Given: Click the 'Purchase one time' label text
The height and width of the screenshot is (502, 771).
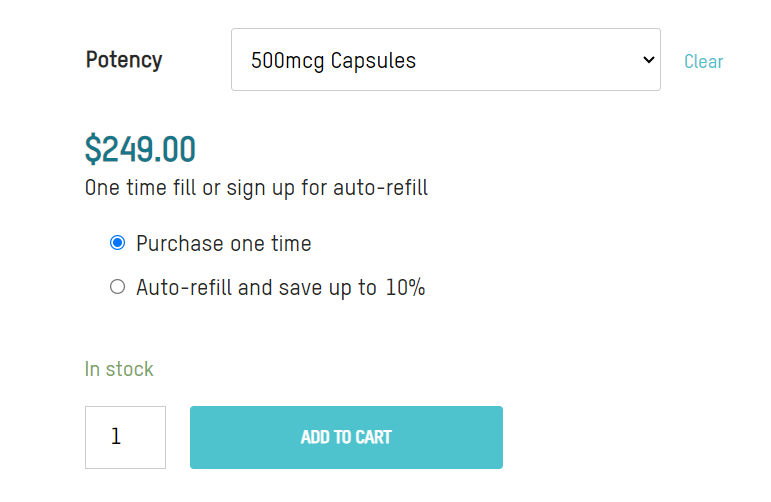Looking at the screenshot, I should click(224, 244).
